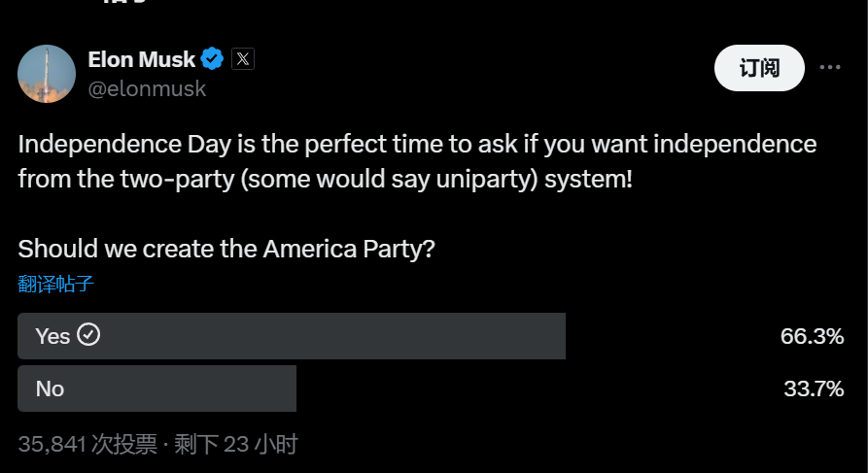Viewport: 868px width, 473px height.
Task: Click the X affiliation badge icon
Action: tap(243, 59)
